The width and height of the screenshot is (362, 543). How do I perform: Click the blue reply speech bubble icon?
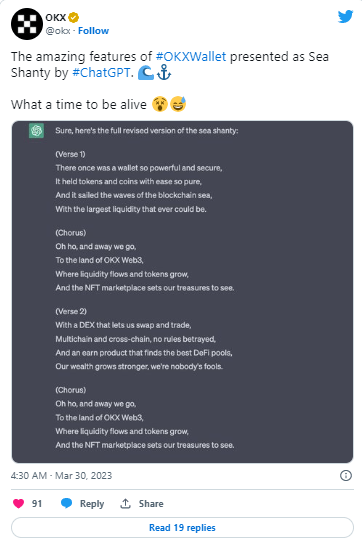coord(66,503)
